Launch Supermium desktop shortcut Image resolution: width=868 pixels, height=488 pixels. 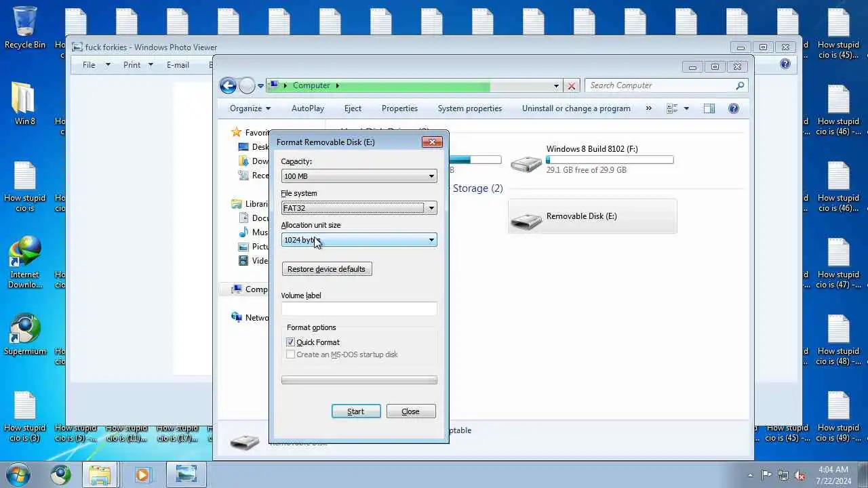(x=25, y=334)
